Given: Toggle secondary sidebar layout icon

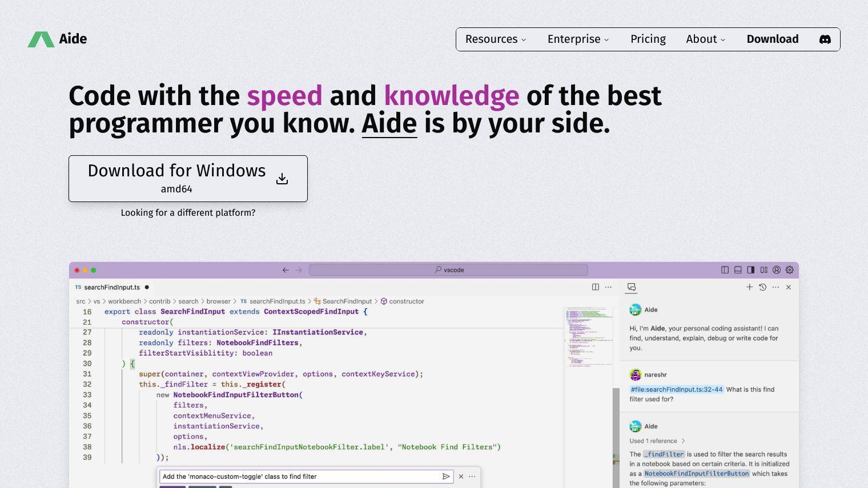Looking at the screenshot, I should coord(751,270).
